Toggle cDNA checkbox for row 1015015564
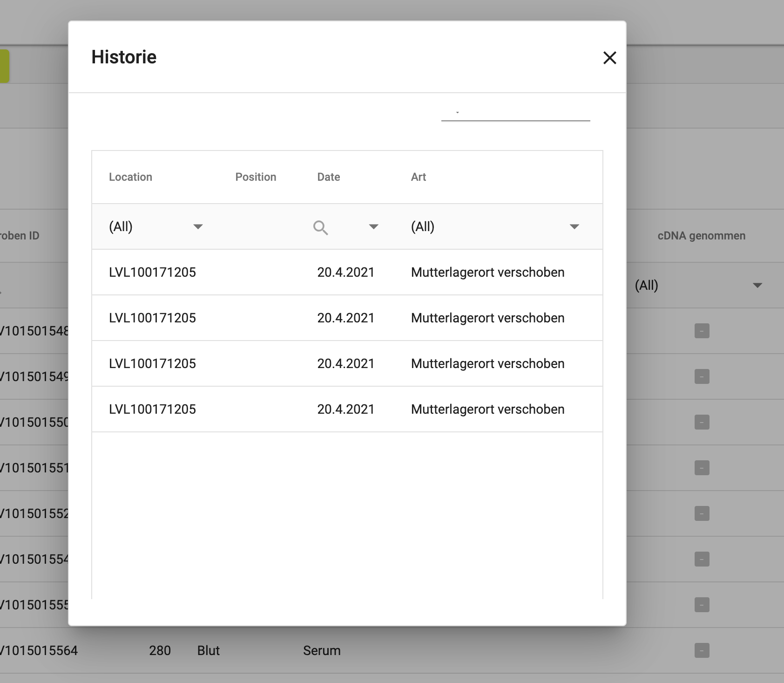The width and height of the screenshot is (784, 683). 702,650
